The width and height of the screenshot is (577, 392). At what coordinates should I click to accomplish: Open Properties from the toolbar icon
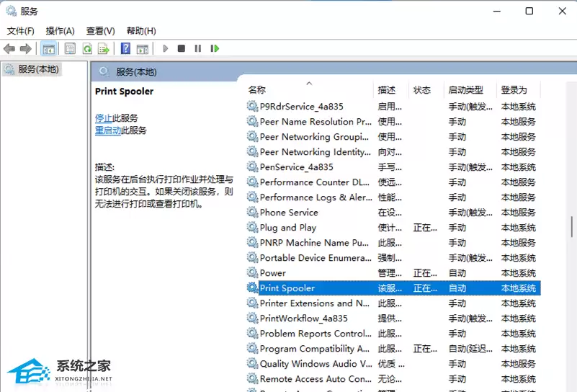click(70, 48)
